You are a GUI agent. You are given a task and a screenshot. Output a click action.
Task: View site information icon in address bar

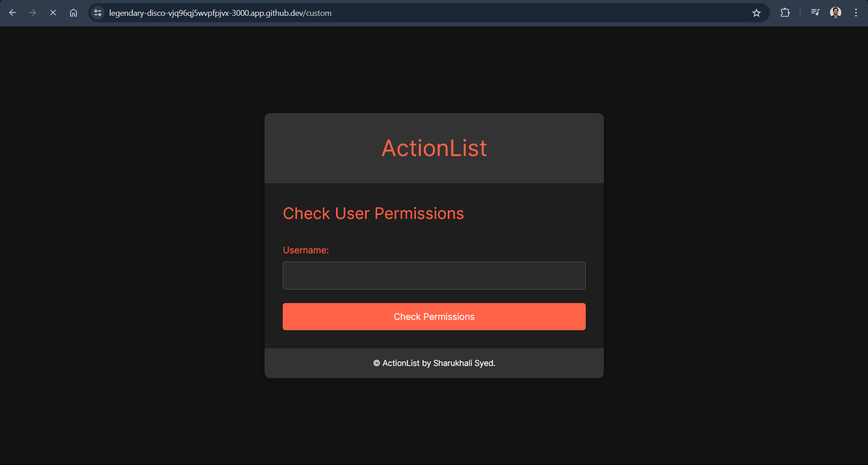click(98, 13)
